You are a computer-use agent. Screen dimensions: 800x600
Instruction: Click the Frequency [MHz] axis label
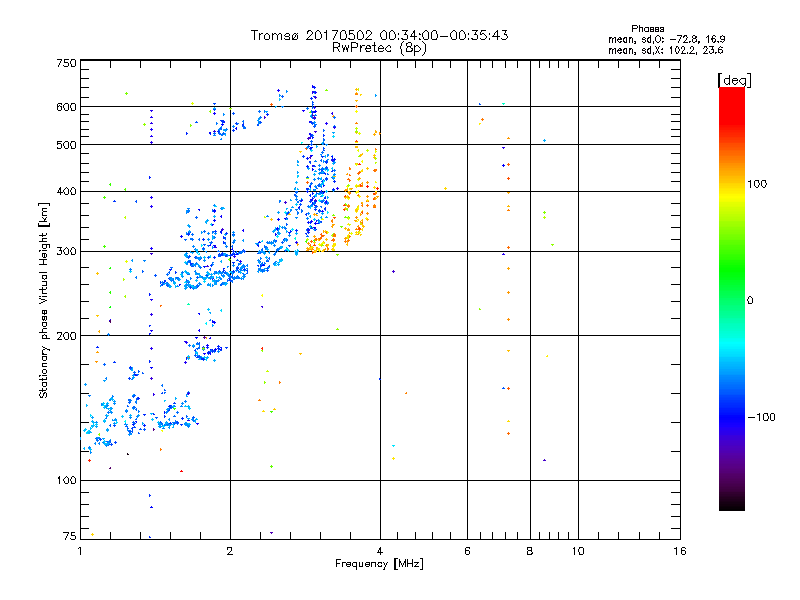tap(379, 564)
